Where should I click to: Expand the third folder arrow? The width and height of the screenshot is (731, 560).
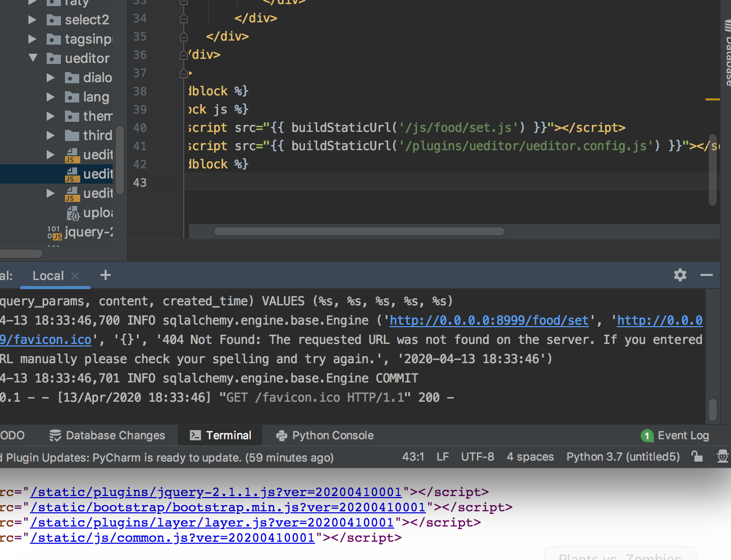(x=51, y=135)
